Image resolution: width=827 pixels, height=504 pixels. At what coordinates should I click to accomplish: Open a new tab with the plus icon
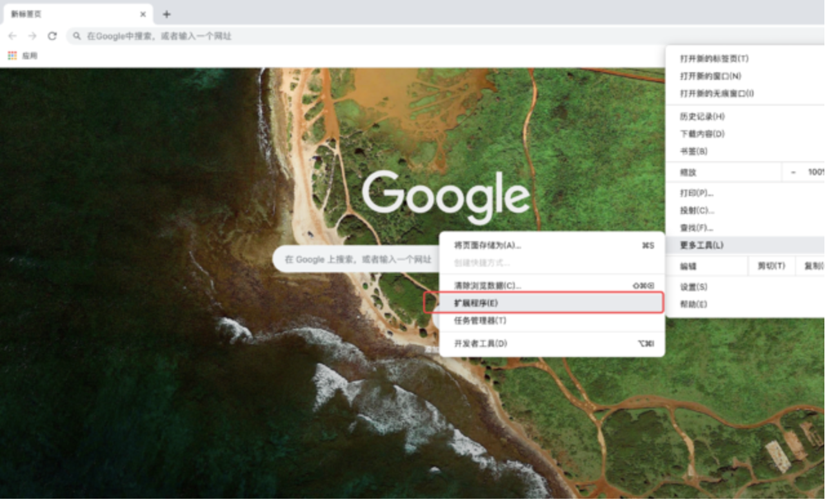(166, 14)
